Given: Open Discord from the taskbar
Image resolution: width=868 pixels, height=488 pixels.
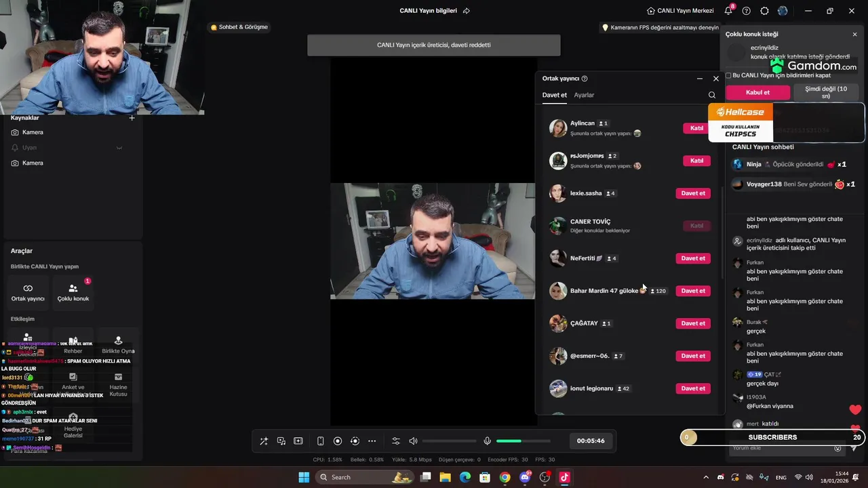Looking at the screenshot, I should coord(525,477).
